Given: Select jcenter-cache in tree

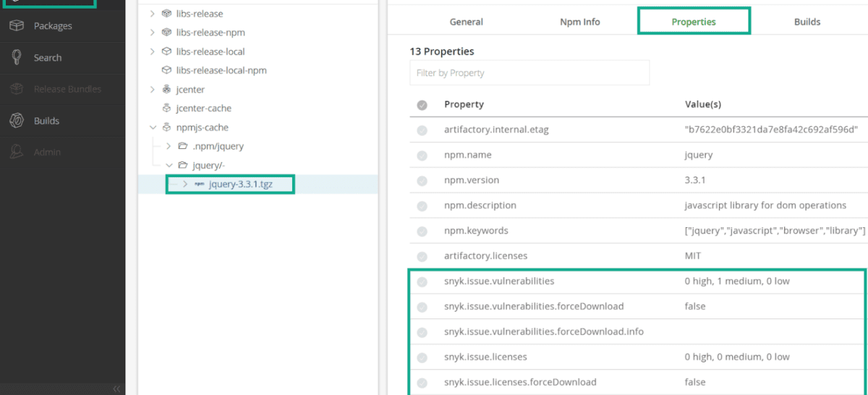Looking at the screenshot, I should (x=204, y=109).
